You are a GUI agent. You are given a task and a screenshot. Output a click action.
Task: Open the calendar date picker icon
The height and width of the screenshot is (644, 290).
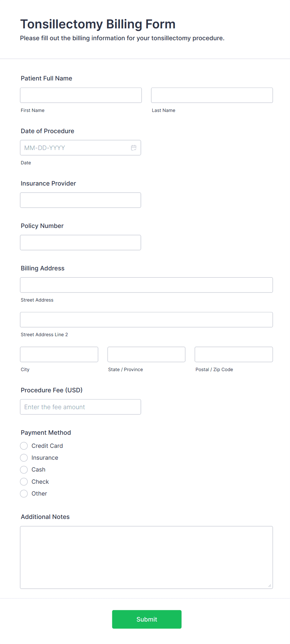134,148
